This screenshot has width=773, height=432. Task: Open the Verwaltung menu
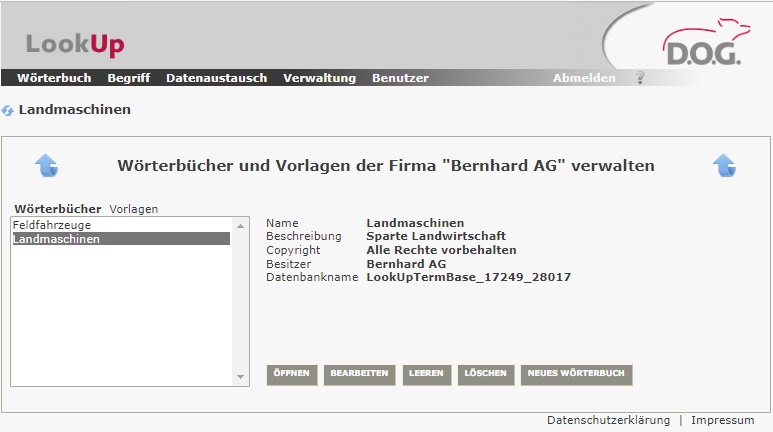pos(319,78)
